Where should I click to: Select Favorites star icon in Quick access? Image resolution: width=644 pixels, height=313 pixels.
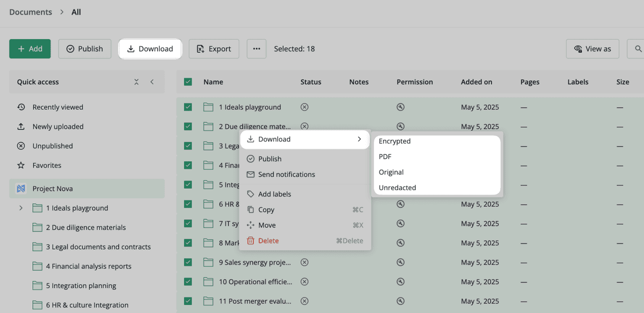tap(21, 165)
